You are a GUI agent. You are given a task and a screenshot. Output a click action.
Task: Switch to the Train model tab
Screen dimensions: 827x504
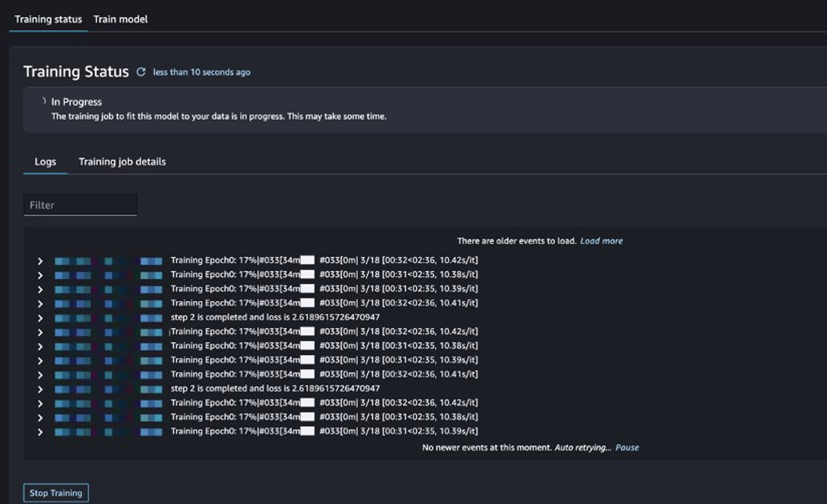(x=120, y=19)
